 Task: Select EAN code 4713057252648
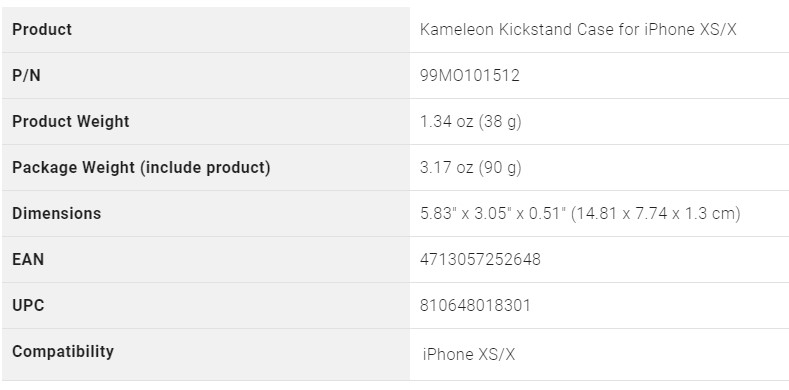481,260
